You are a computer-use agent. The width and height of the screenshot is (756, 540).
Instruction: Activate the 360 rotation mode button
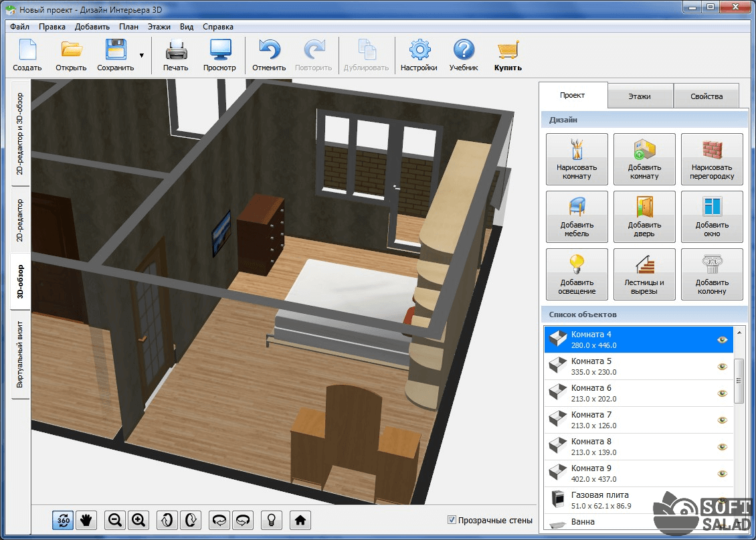(x=63, y=519)
